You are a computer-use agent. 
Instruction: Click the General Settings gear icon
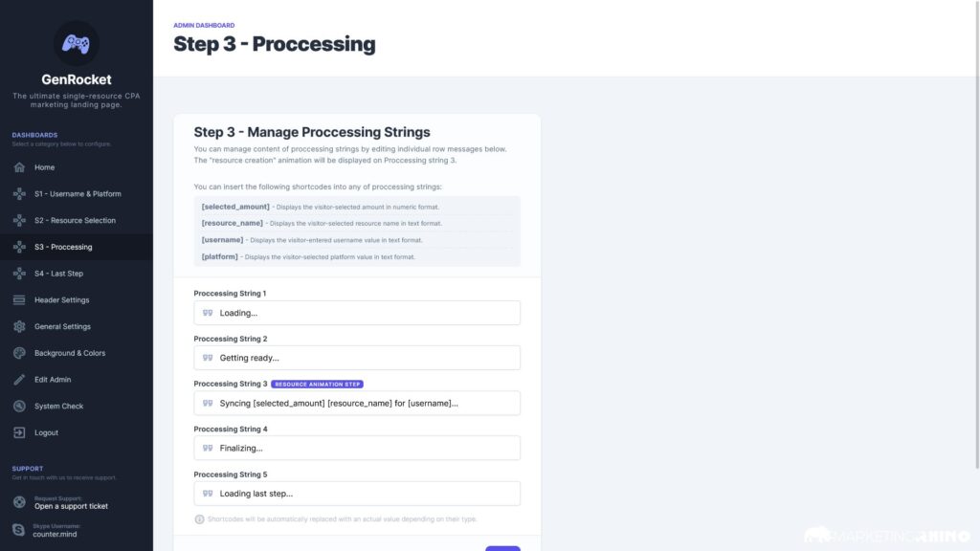tap(19, 327)
